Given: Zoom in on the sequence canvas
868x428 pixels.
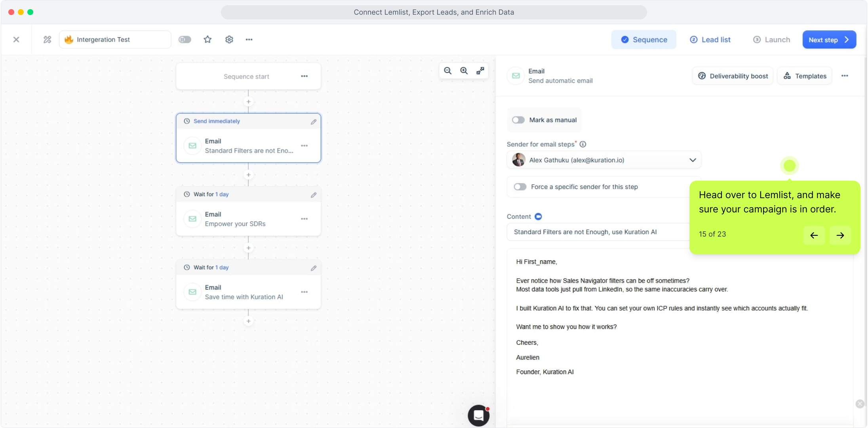Looking at the screenshot, I should click(464, 71).
